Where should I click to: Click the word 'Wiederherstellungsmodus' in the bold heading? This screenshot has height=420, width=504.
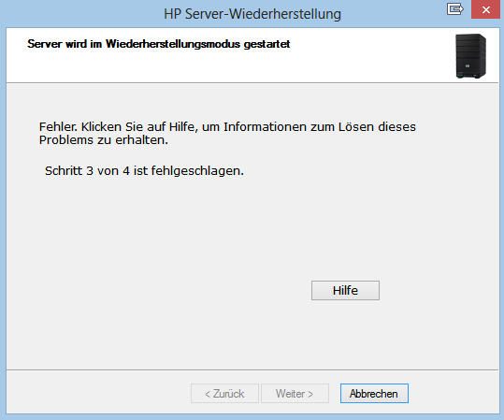pyautogui.click(x=173, y=44)
